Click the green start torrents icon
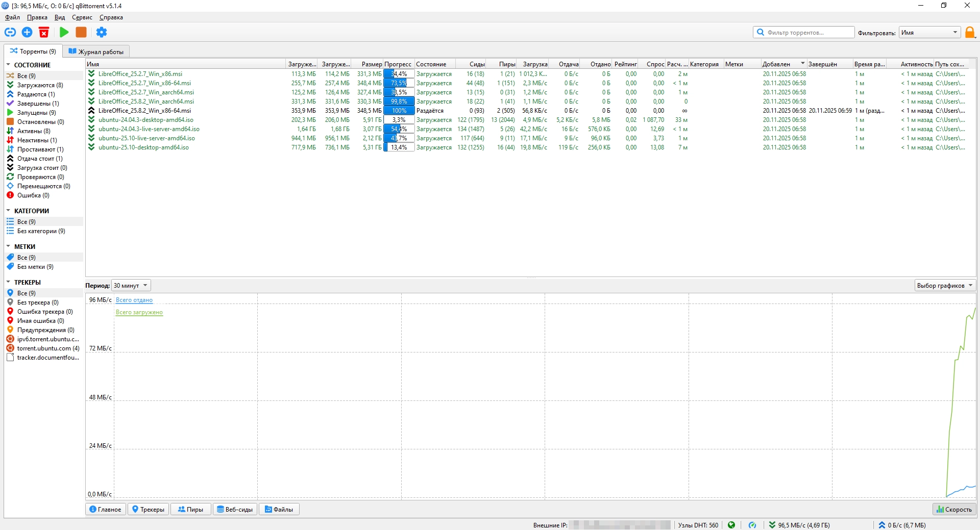This screenshot has height=530, width=980. 64,32
